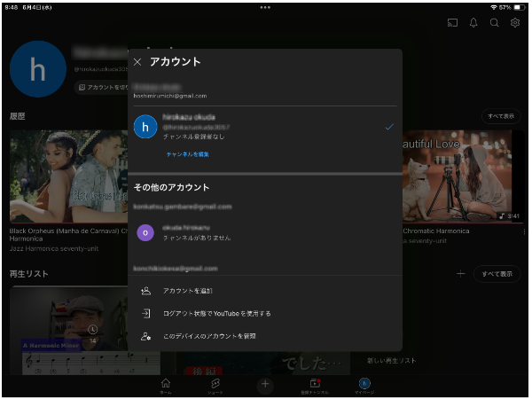The image size is (532, 399).
Task: Open A Harmonic Minor playlist thumbnail
Action: coord(85,330)
